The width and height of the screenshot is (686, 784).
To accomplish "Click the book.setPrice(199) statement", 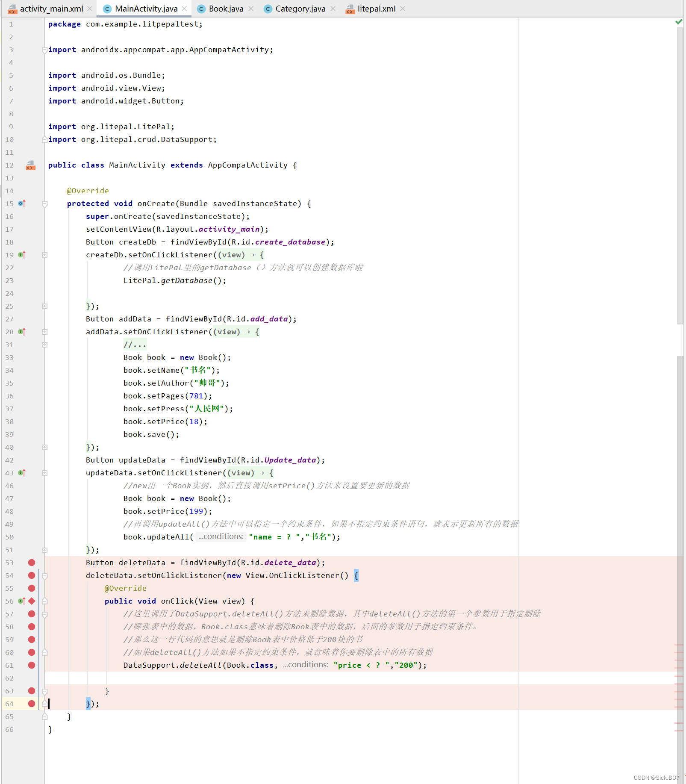I will point(168,511).
